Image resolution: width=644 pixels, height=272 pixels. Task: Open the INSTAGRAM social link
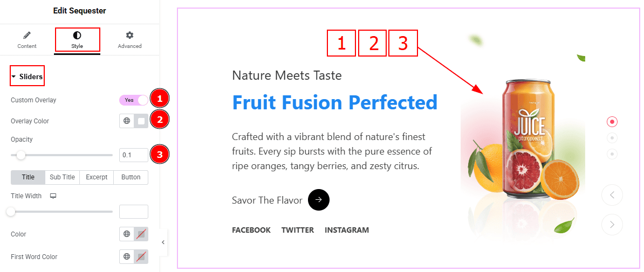coord(347,230)
